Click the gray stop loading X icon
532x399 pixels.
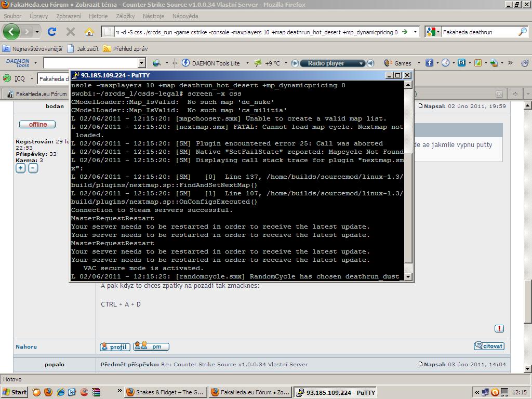coord(71,32)
